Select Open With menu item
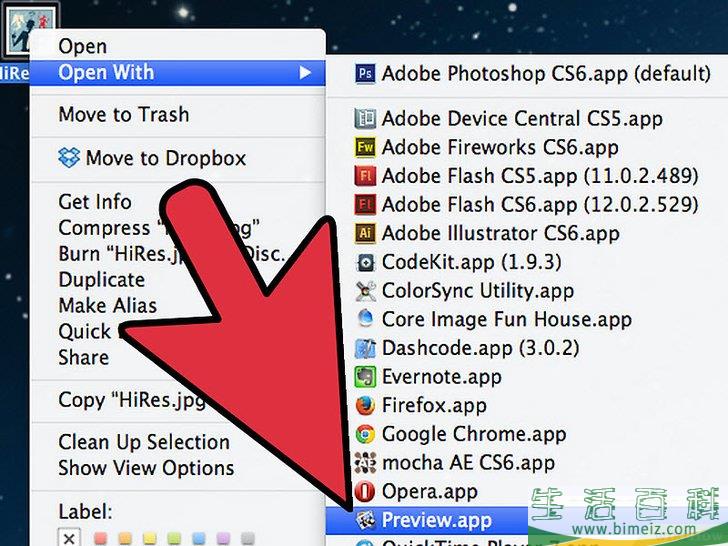The image size is (728, 546). (x=177, y=73)
